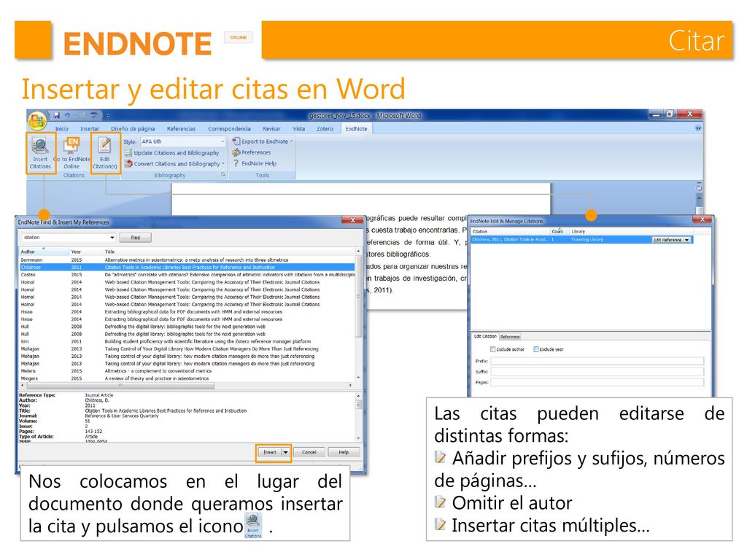The image size is (747, 560).
Task: Select the Costas 2015 reference row
Action: 187,275
